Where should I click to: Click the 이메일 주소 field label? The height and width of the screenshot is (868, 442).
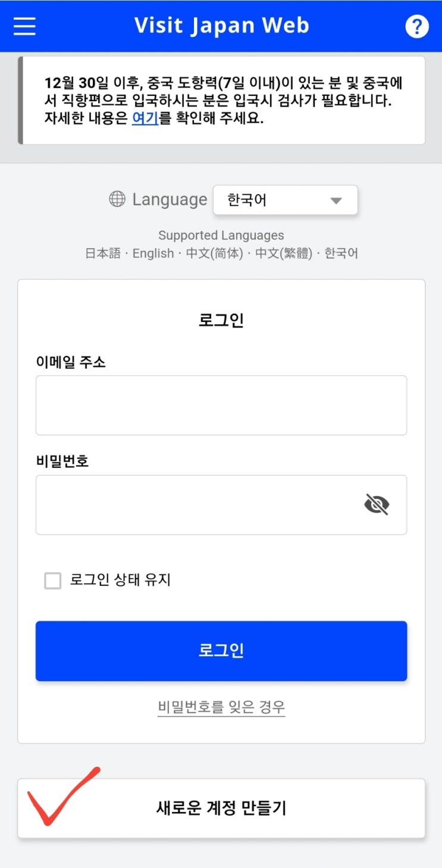coord(71,361)
